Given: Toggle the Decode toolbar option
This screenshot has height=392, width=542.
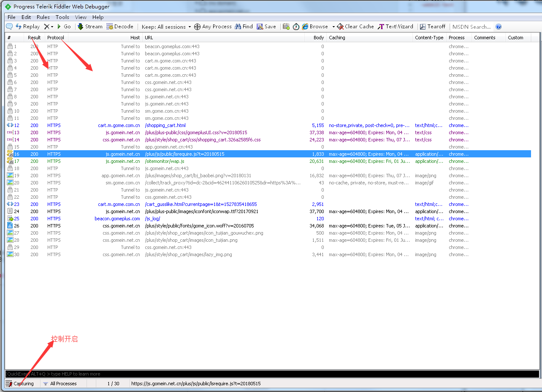Looking at the screenshot, I should point(120,27).
